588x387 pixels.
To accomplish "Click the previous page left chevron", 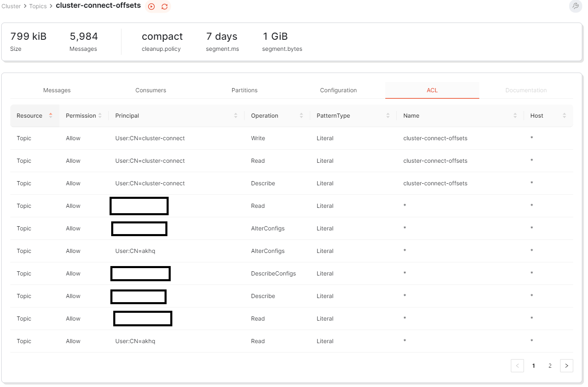I will tap(517, 366).
